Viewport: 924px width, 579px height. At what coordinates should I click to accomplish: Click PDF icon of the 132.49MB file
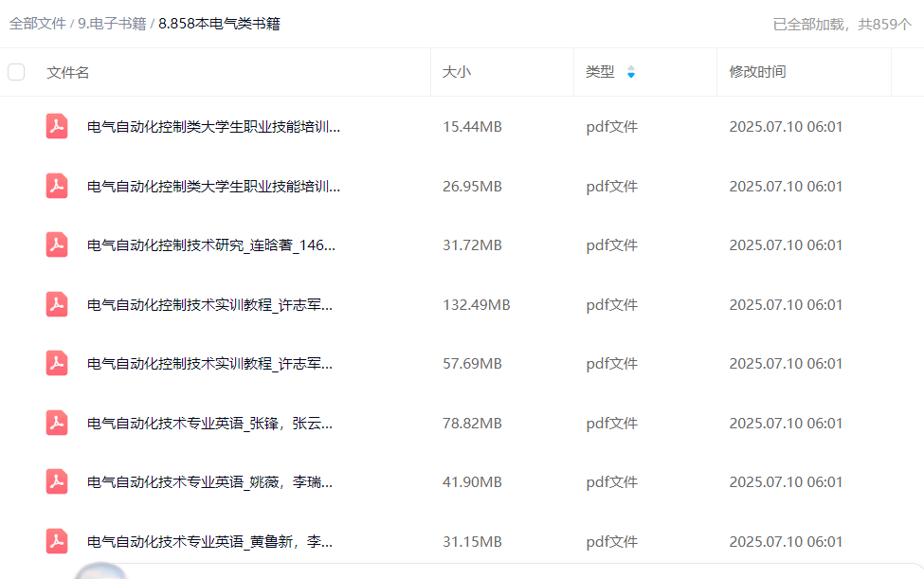click(x=57, y=304)
